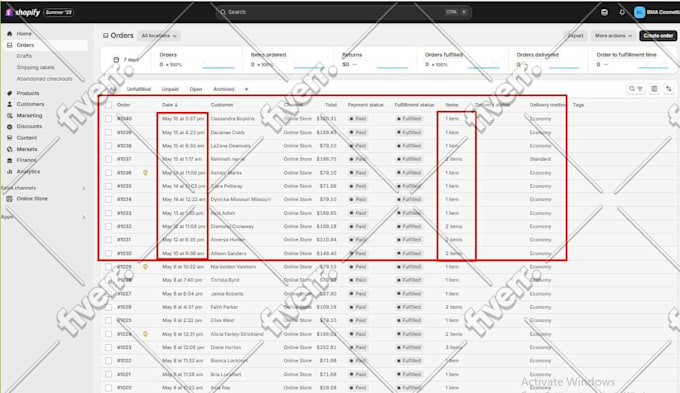Open the Content section

pos(26,138)
